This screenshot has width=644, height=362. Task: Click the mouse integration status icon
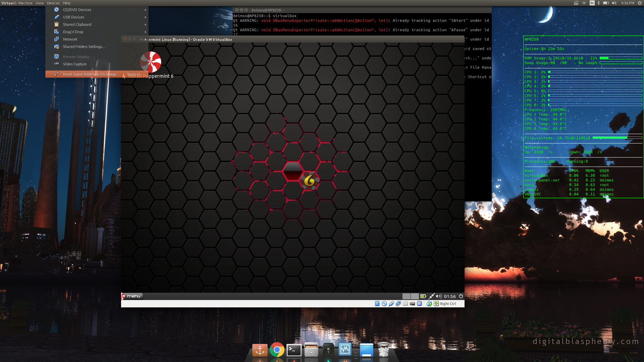429,304
